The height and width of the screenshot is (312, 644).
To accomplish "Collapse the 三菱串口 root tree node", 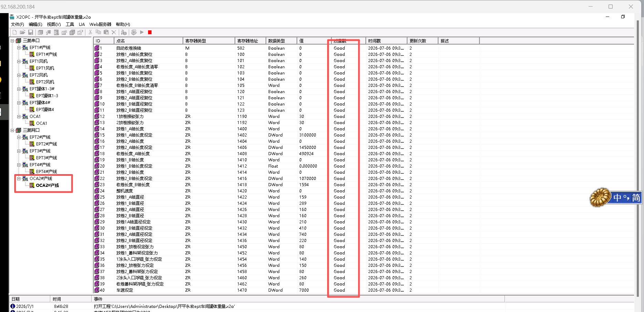I will pos(12,41).
